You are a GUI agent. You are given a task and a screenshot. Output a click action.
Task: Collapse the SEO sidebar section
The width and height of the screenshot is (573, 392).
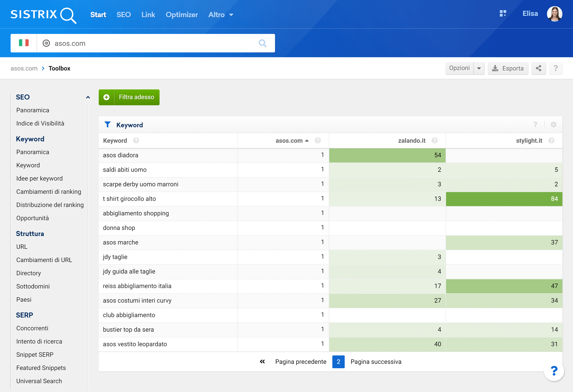click(88, 97)
